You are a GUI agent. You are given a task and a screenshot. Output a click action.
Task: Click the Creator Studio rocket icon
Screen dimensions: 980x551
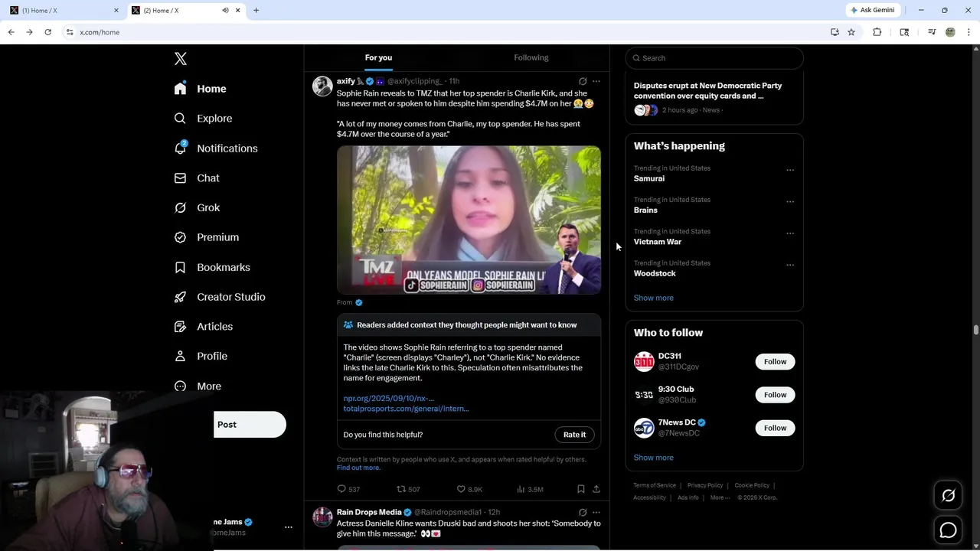[180, 297]
